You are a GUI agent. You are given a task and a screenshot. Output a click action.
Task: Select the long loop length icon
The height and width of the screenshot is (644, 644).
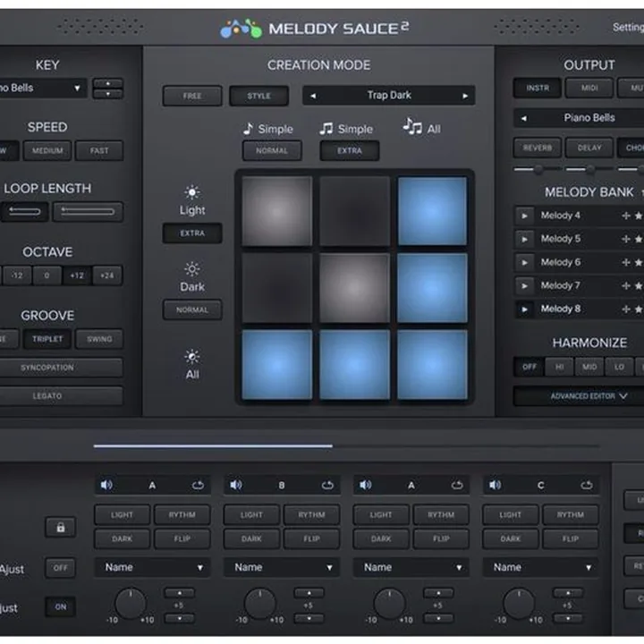click(88, 212)
